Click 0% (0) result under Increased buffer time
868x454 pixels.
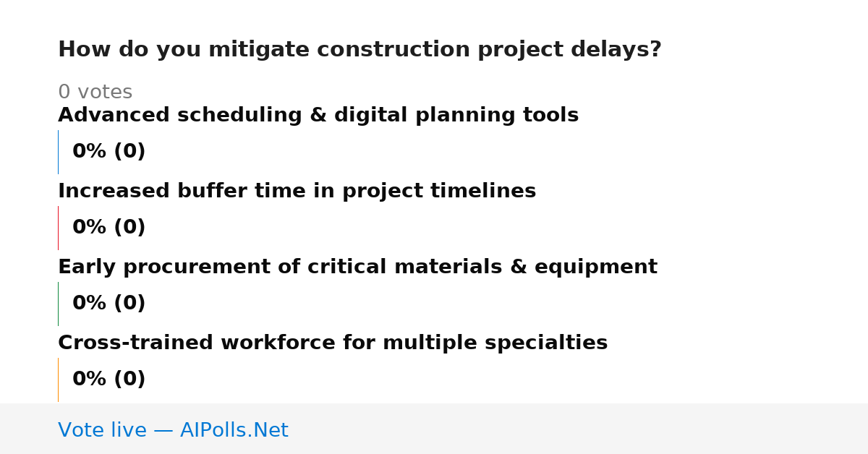(109, 228)
